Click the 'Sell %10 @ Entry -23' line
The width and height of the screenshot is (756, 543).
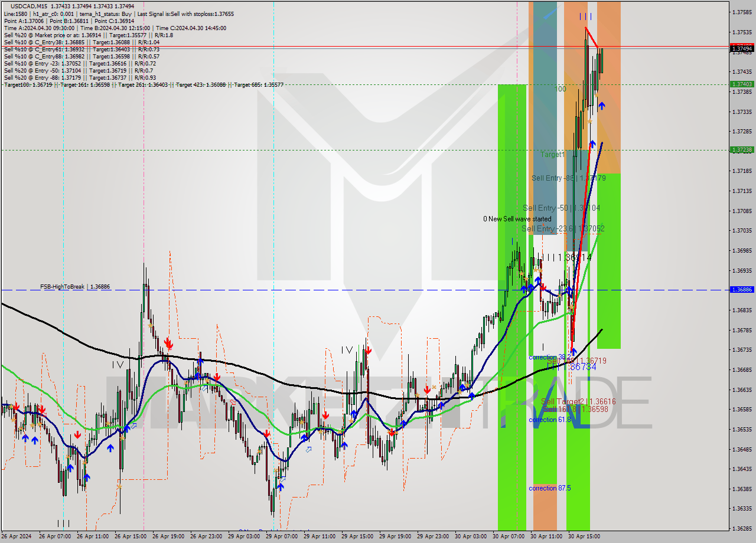click(x=80, y=63)
